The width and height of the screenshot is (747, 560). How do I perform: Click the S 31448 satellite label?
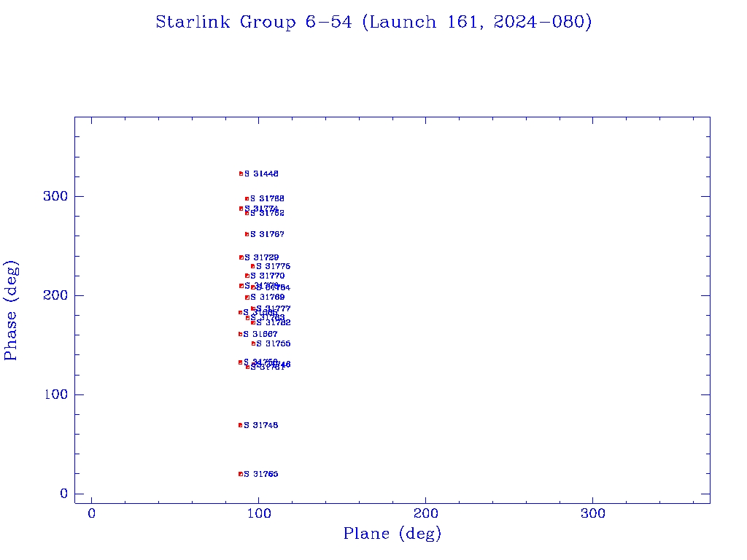pyautogui.click(x=261, y=174)
